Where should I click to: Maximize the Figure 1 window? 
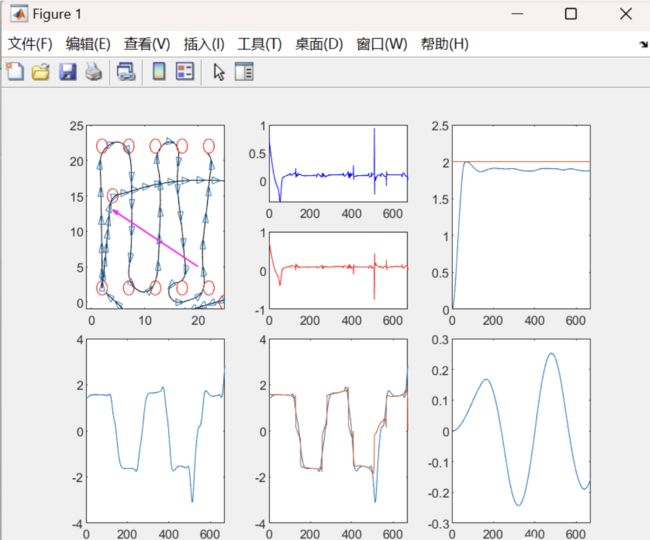coord(571,14)
